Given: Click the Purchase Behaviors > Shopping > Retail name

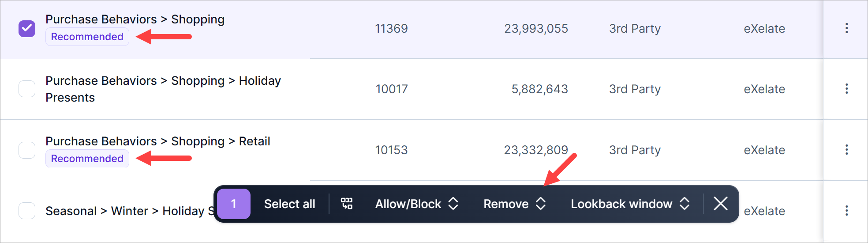Looking at the screenshot, I should pyautogui.click(x=157, y=141).
